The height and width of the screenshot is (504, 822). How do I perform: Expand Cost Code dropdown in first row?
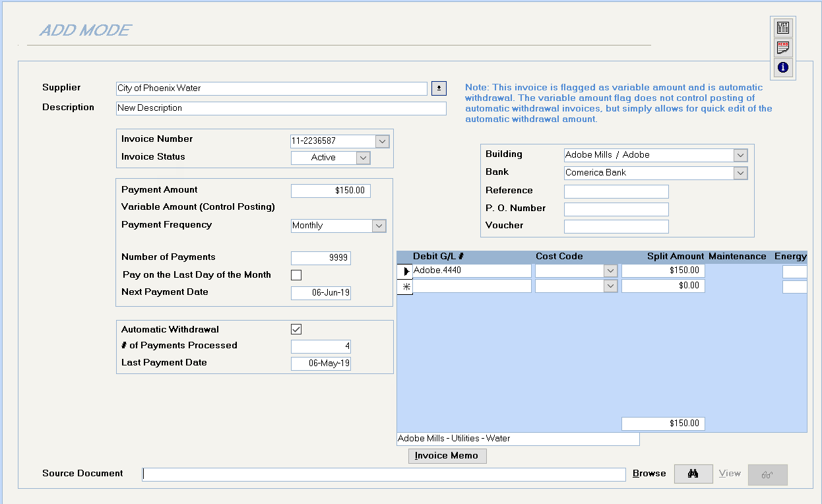pos(610,271)
